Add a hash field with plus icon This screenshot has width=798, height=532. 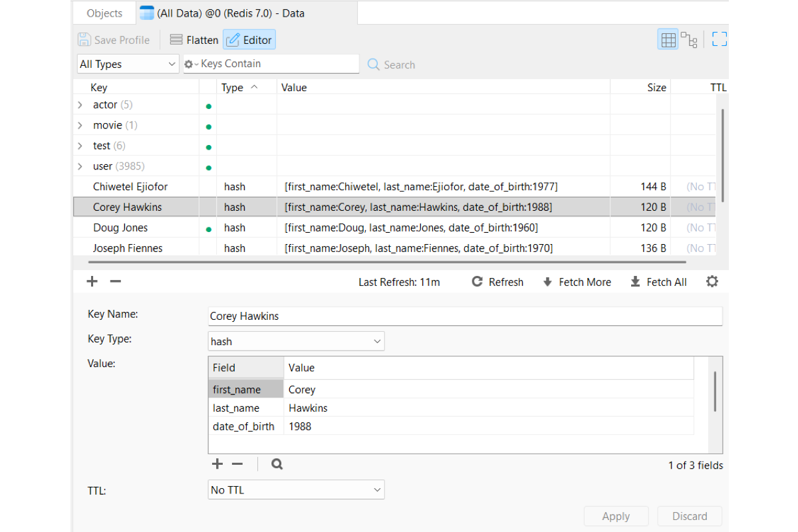tap(217, 464)
